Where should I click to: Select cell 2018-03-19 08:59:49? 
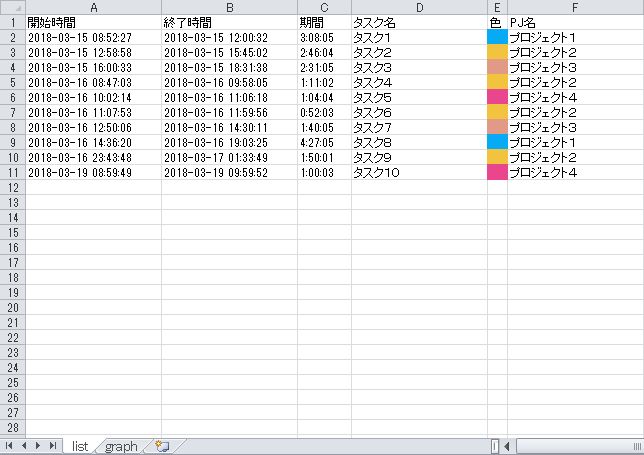(x=94, y=172)
